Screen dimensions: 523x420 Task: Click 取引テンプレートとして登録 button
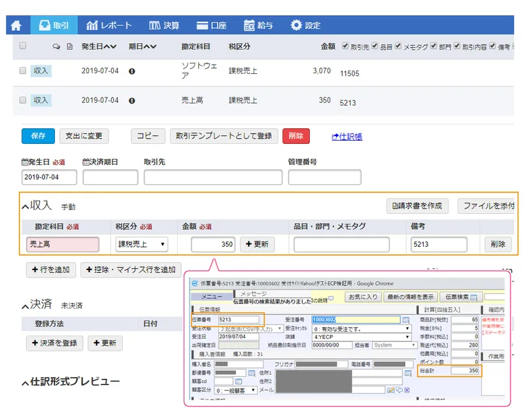(224, 136)
